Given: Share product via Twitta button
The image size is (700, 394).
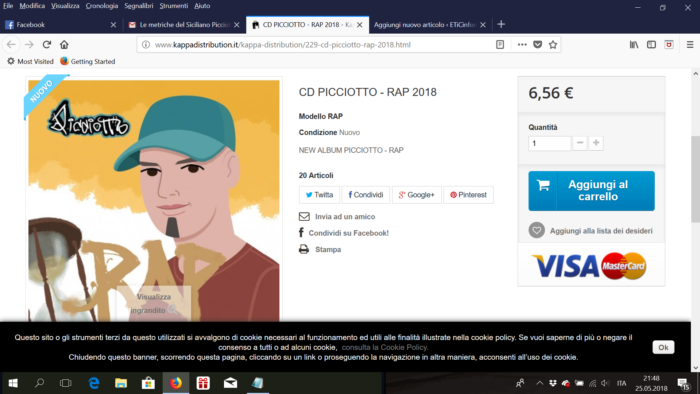Looking at the screenshot, I should [x=319, y=195].
